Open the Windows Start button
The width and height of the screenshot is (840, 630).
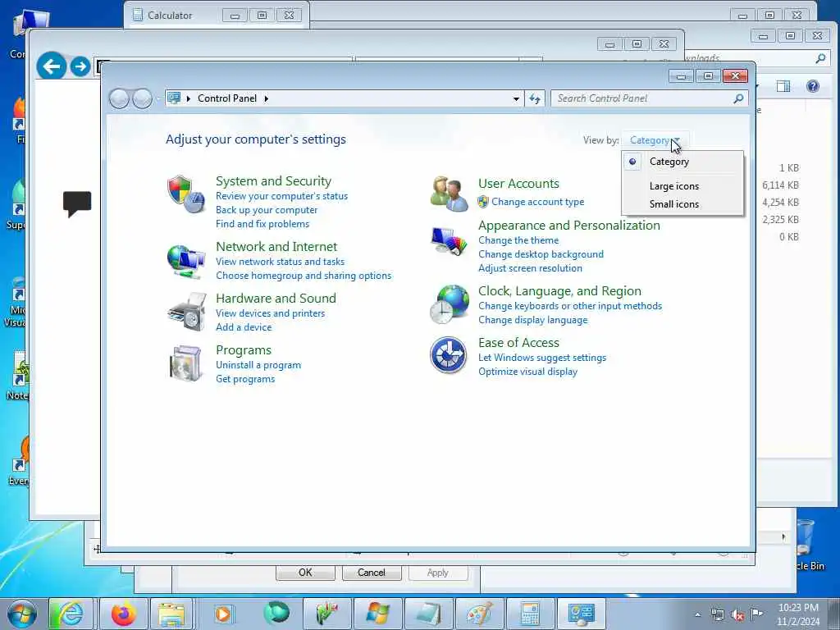coord(21,614)
